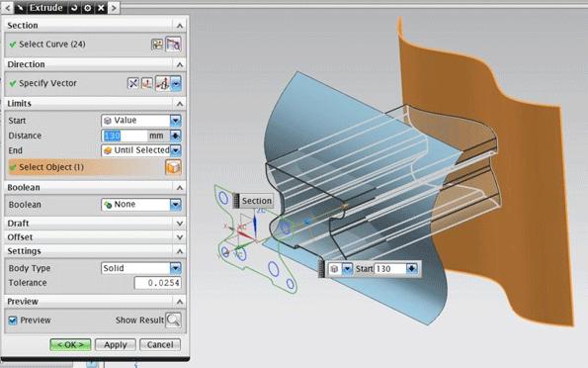Click the Curve selection icon in Section
The width and height of the screenshot is (588, 368).
[x=173, y=45]
